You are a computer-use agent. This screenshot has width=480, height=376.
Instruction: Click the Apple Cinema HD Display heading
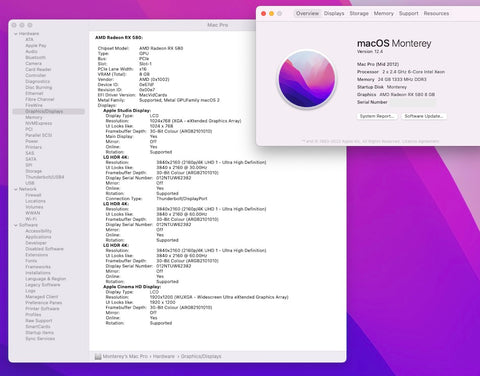[132, 287]
